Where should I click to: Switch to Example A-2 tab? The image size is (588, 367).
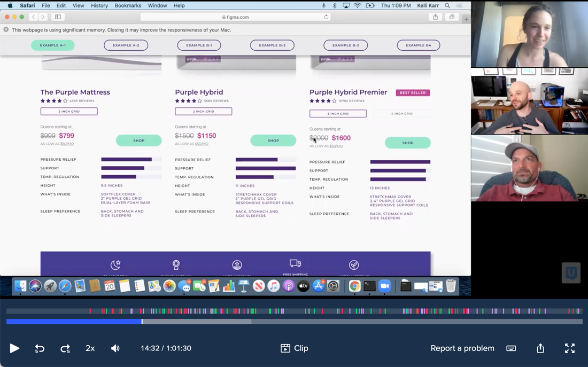click(x=126, y=45)
